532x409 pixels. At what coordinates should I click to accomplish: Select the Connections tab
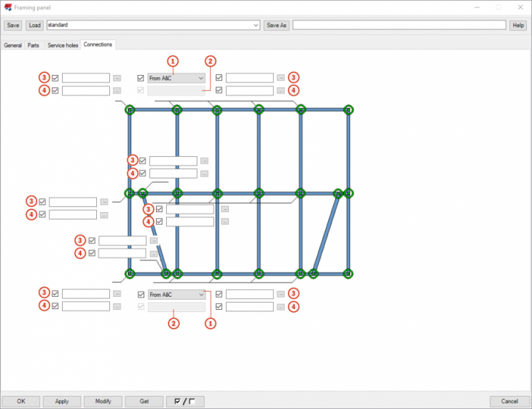coord(98,44)
